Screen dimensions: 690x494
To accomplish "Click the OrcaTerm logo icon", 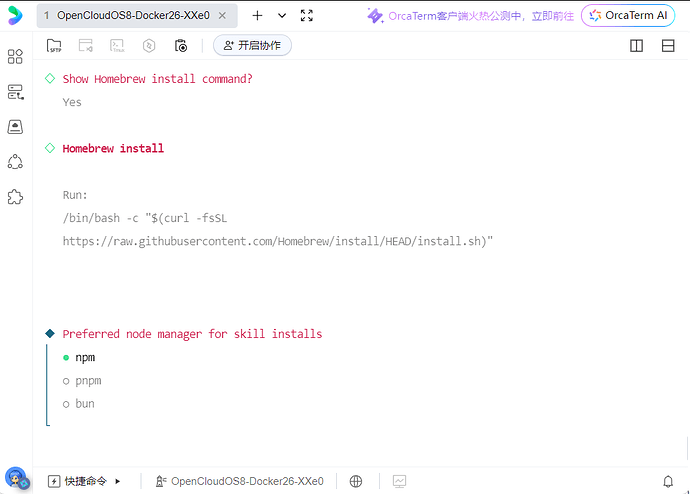I will [x=15, y=15].
